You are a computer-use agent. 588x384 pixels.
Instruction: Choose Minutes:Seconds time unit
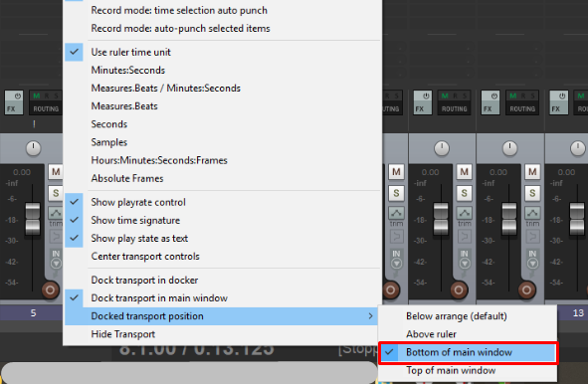click(x=223, y=70)
